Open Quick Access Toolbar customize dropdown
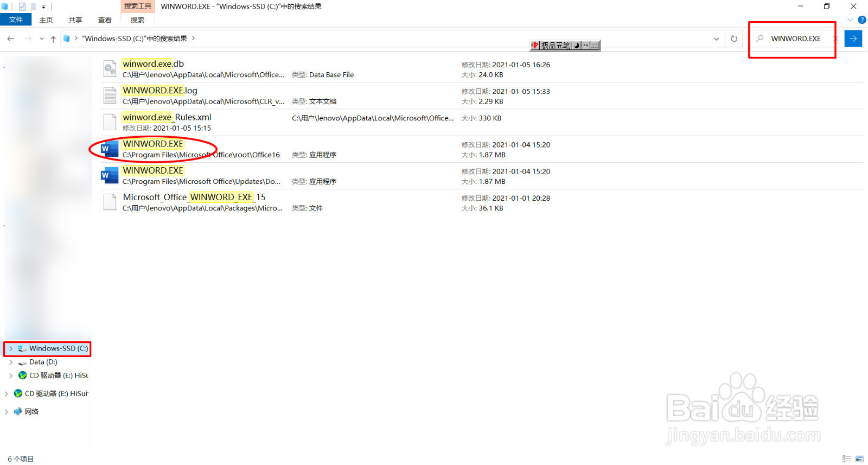Image resolution: width=868 pixels, height=465 pixels. (43, 7)
